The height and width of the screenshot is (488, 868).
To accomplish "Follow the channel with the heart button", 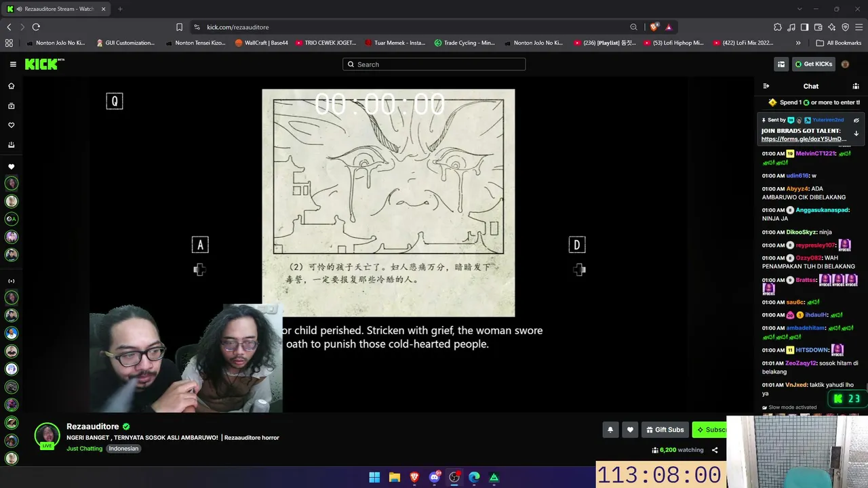I will point(630,430).
